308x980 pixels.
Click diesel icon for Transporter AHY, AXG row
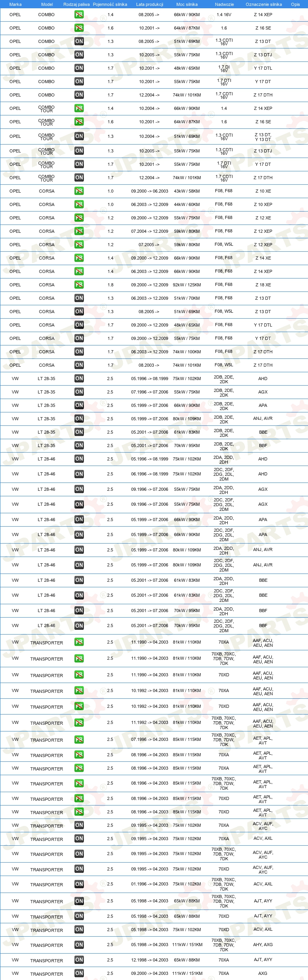tap(79, 945)
